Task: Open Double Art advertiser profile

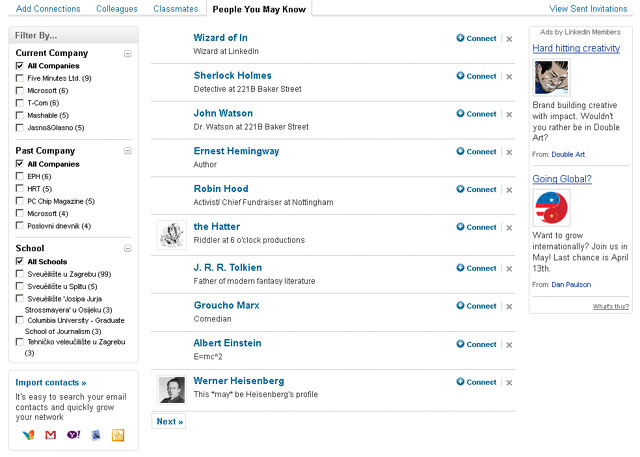Action: pyautogui.click(x=568, y=154)
